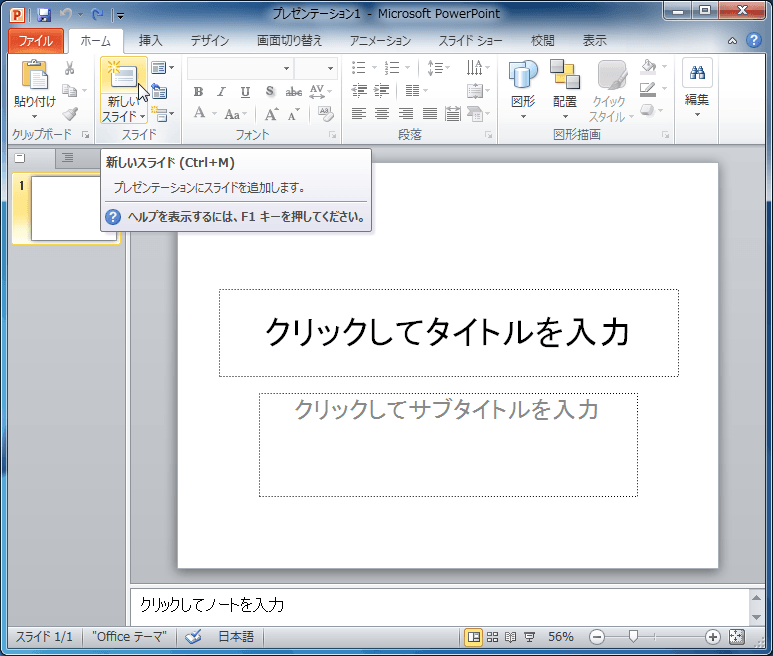The image size is (773, 656).
Task: Click the 貼り付け (Paste) icon
Action: tap(34, 76)
